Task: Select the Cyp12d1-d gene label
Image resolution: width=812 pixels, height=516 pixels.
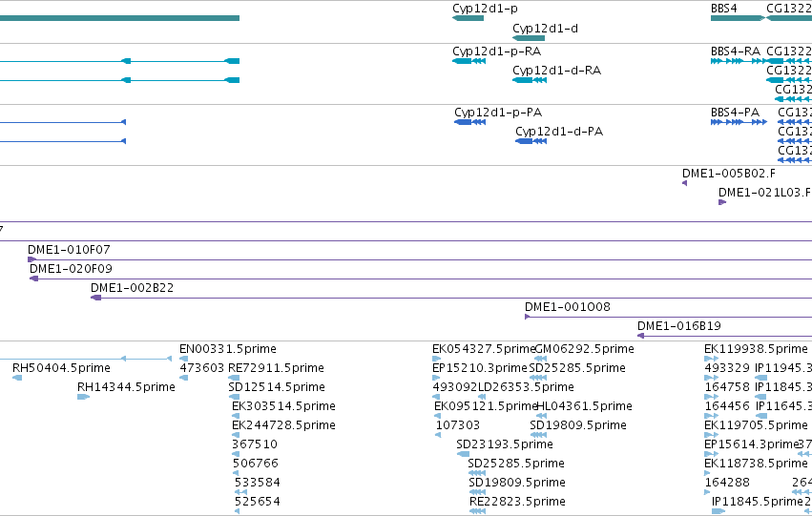Action: click(545, 29)
